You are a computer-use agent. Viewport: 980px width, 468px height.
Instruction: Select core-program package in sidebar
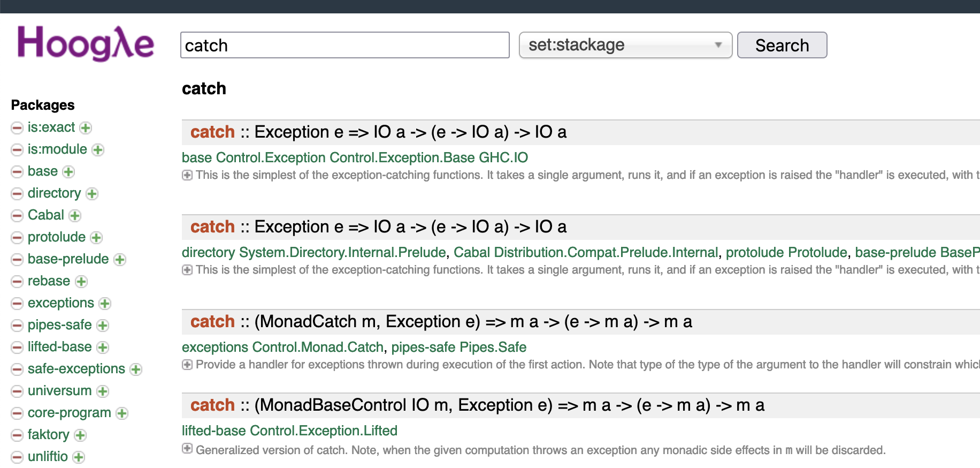click(70, 413)
